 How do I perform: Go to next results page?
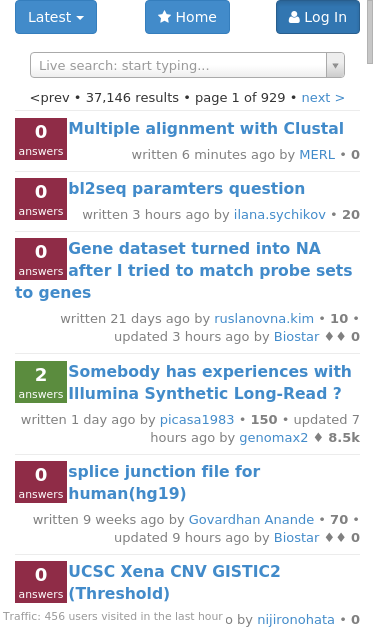click(323, 98)
